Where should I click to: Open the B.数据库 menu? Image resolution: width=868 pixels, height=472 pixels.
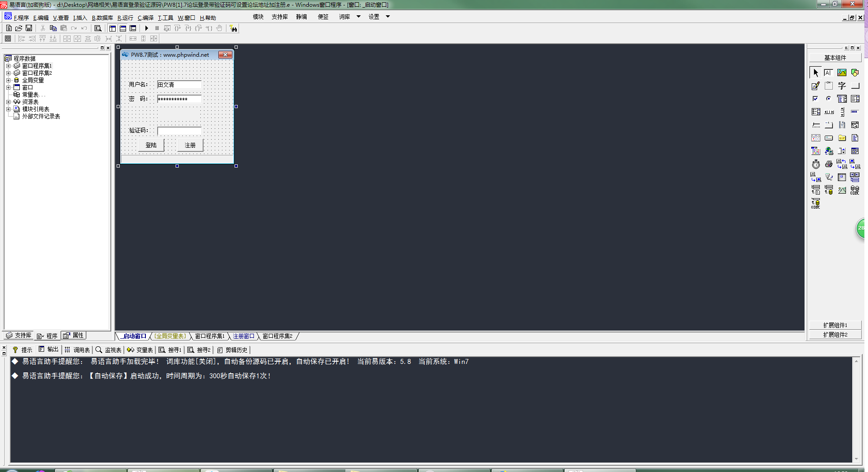(x=102, y=18)
